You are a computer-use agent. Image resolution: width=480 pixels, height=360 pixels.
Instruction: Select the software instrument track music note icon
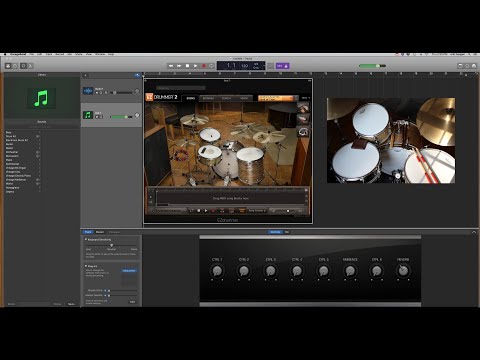(x=88, y=115)
